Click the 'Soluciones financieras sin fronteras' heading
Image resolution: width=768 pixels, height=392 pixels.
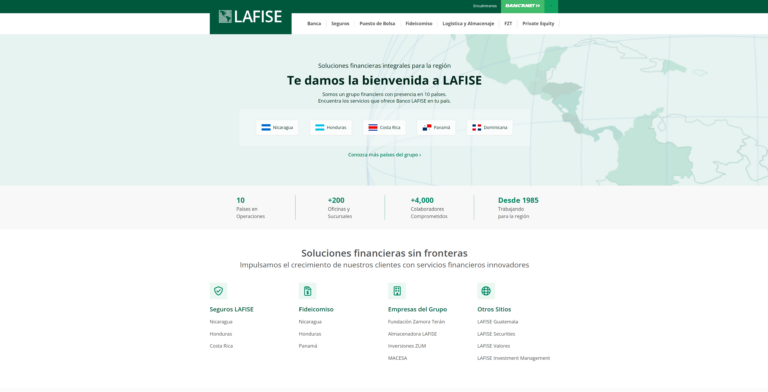coord(384,253)
